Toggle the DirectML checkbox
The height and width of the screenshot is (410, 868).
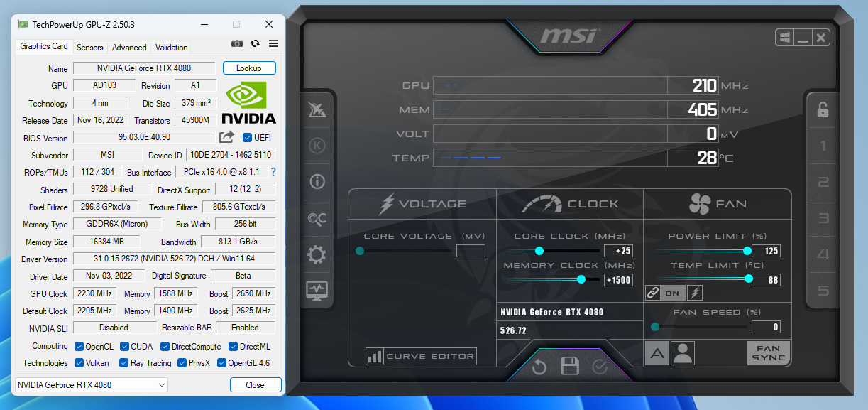[234, 346]
